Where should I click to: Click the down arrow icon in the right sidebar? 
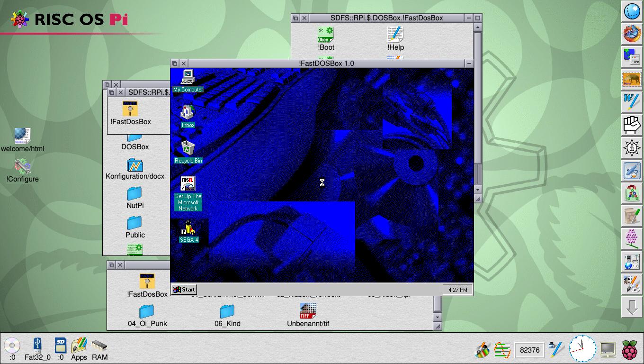click(632, 307)
